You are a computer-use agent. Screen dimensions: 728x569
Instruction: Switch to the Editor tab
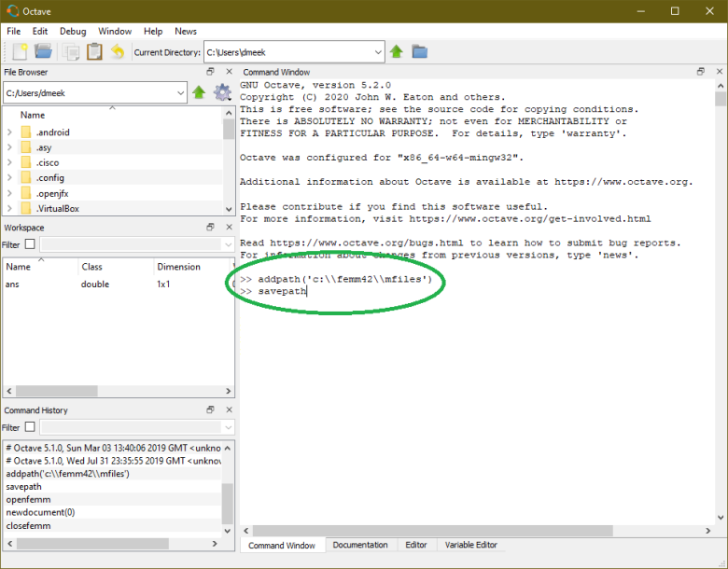coord(416,545)
